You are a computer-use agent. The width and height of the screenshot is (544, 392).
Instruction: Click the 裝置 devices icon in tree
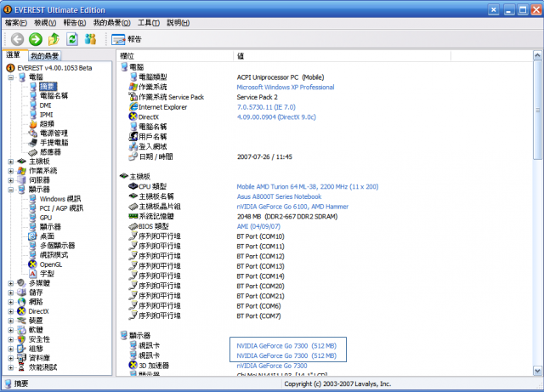[21, 321]
